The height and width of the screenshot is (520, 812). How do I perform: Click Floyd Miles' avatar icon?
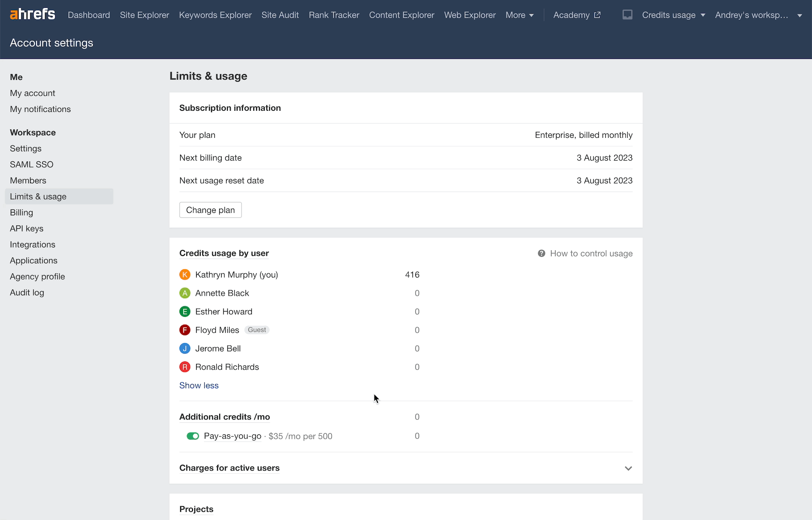(x=185, y=330)
